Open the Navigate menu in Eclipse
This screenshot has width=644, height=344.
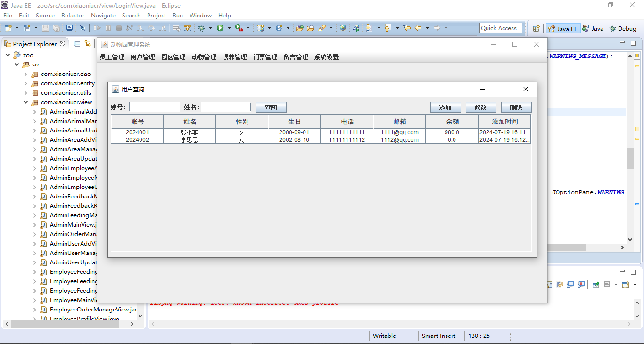(103, 16)
